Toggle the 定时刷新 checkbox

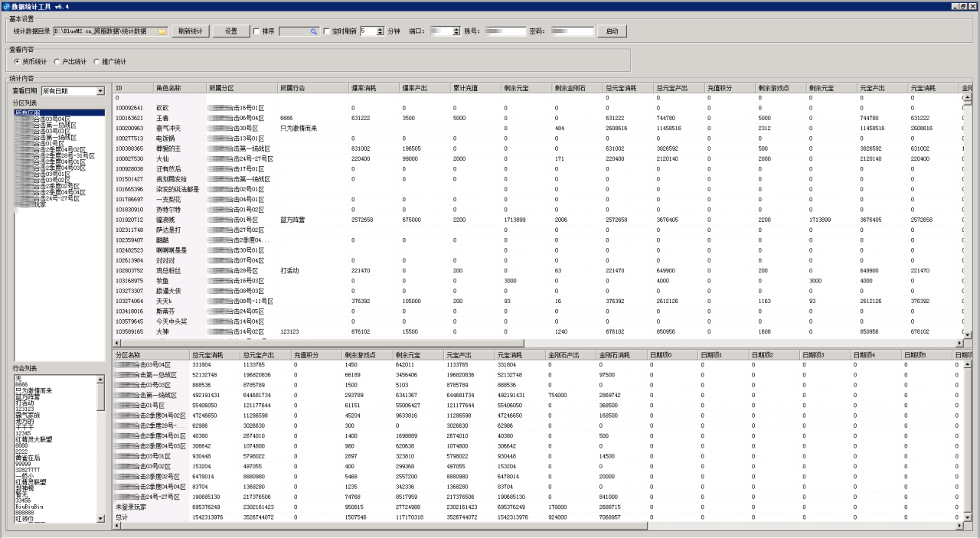tap(327, 31)
